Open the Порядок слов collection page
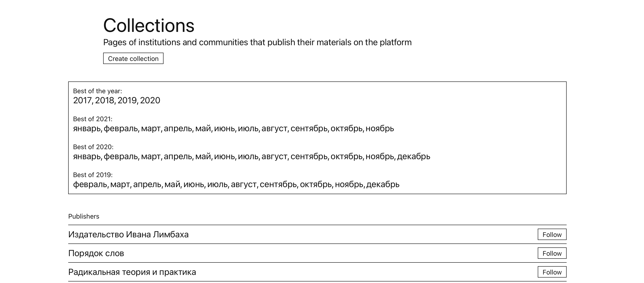The height and width of the screenshot is (283, 644). click(96, 253)
